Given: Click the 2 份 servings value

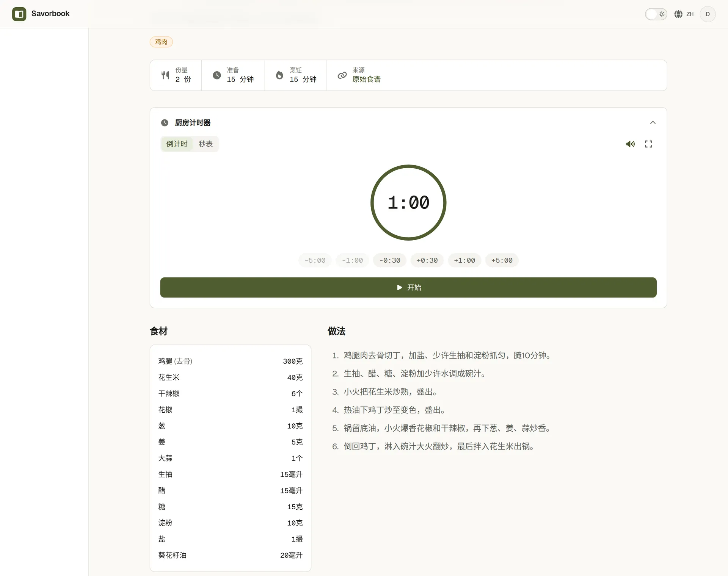Looking at the screenshot, I should (183, 79).
